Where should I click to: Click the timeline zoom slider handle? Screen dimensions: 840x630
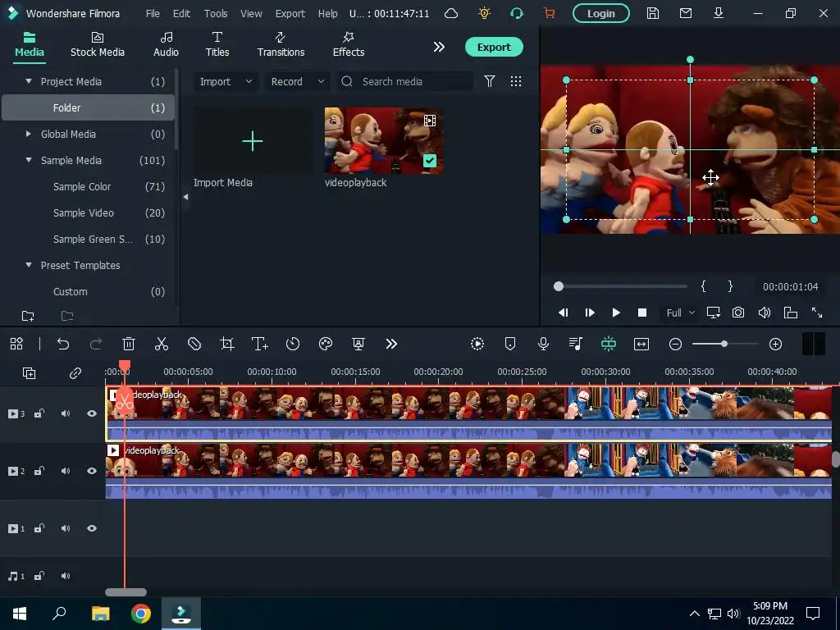(x=724, y=344)
